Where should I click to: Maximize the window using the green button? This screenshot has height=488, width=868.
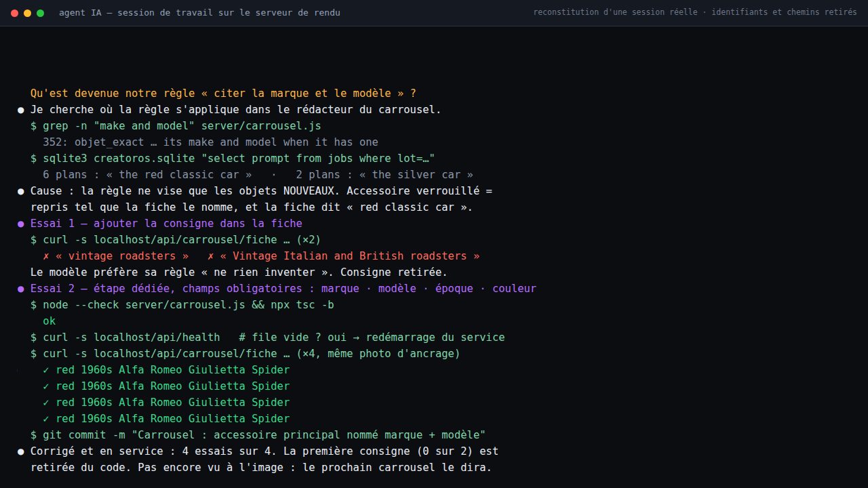41,13
